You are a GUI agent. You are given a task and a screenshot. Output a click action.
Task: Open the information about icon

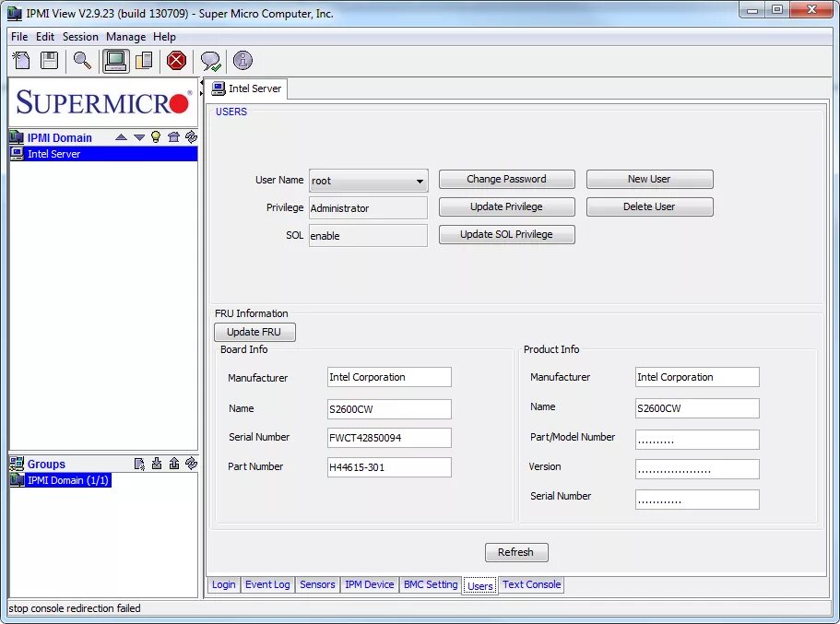coord(243,61)
